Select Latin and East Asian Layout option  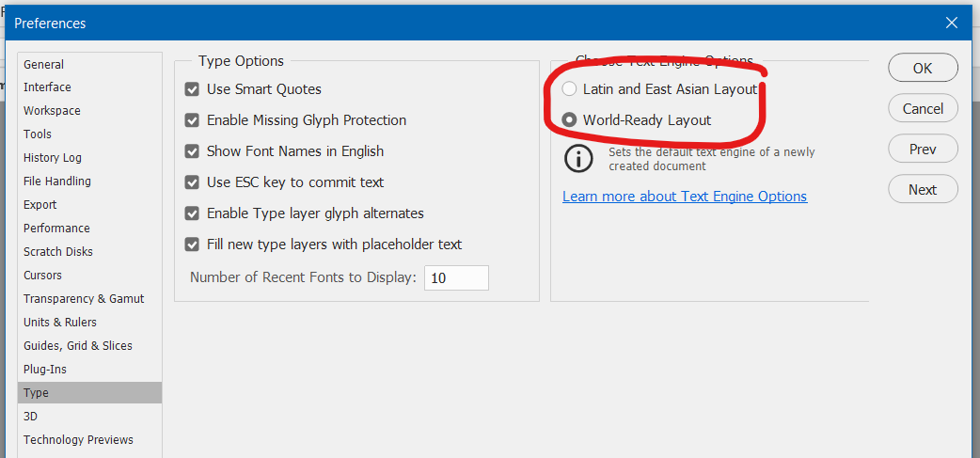click(569, 89)
